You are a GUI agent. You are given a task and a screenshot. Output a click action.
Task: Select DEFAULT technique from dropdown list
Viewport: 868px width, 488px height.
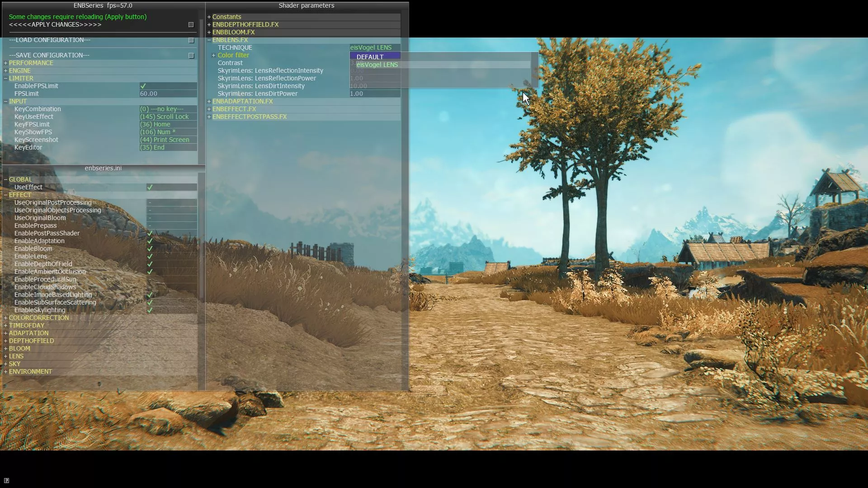tap(375, 56)
